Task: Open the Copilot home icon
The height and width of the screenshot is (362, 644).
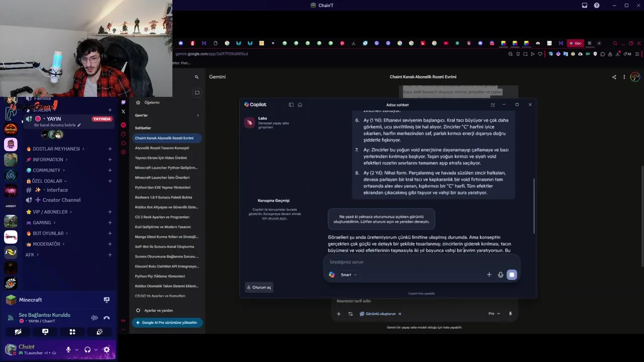Action: tap(300, 105)
